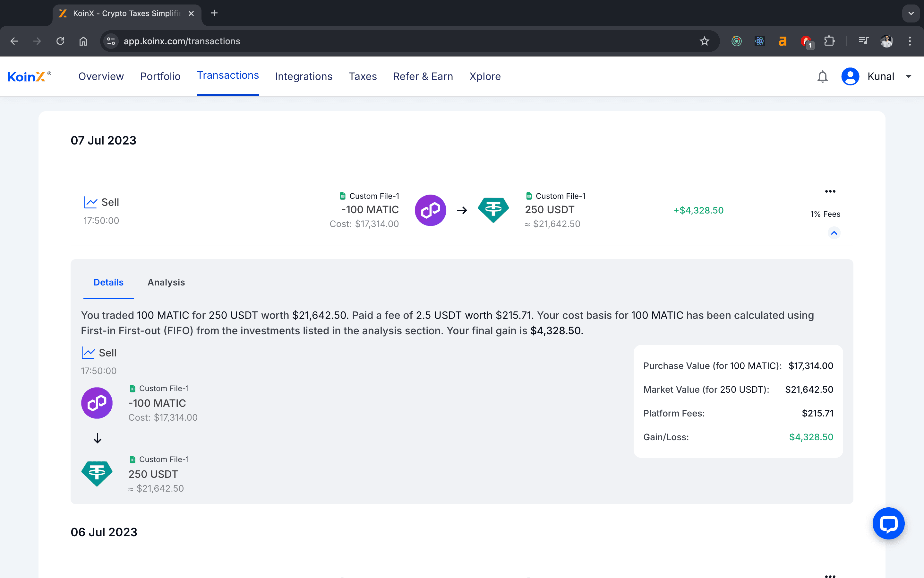Click the USDT coin icon in transaction row
The height and width of the screenshot is (578, 924).
coord(493,210)
